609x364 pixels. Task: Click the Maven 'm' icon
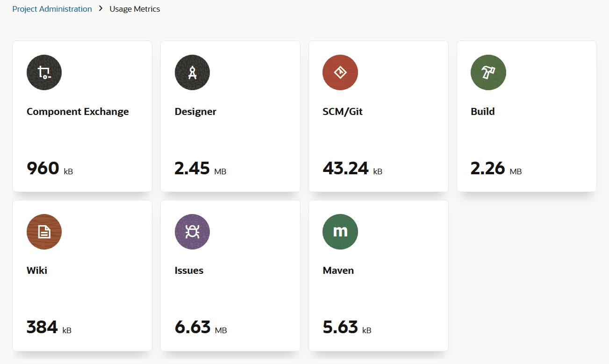tap(340, 232)
